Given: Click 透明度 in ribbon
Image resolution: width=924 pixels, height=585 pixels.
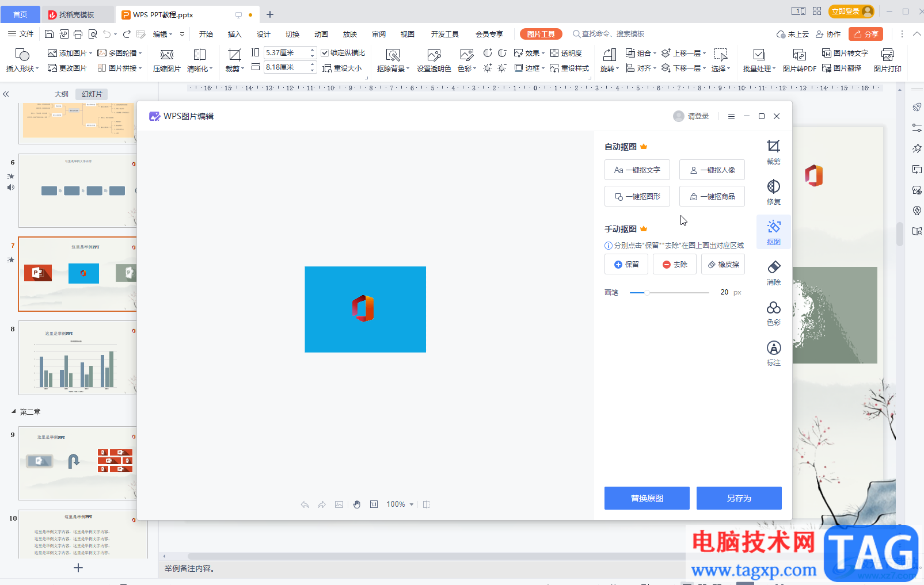Looking at the screenshot, I should tap(566, 53).
